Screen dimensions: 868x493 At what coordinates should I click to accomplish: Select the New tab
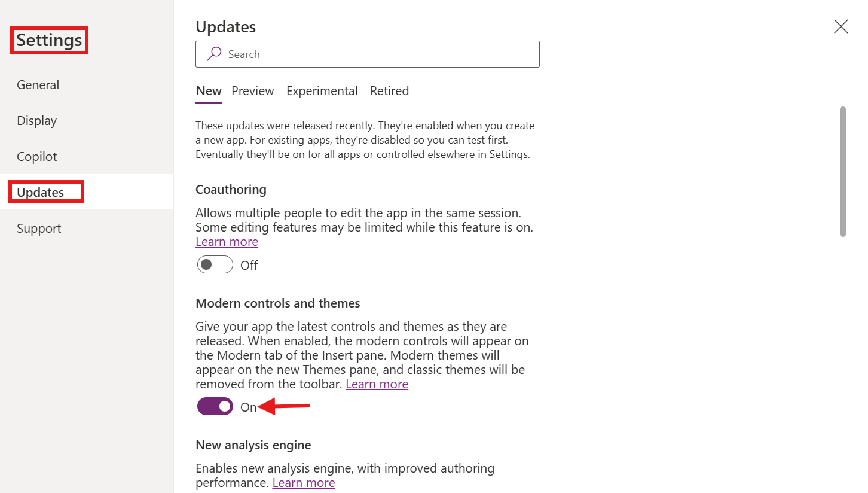209,91
